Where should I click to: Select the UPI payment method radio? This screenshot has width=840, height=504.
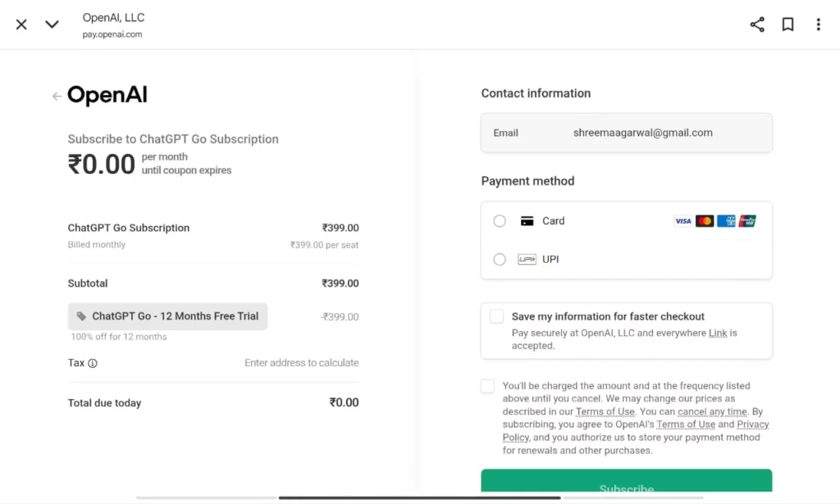tap(500, 259)
